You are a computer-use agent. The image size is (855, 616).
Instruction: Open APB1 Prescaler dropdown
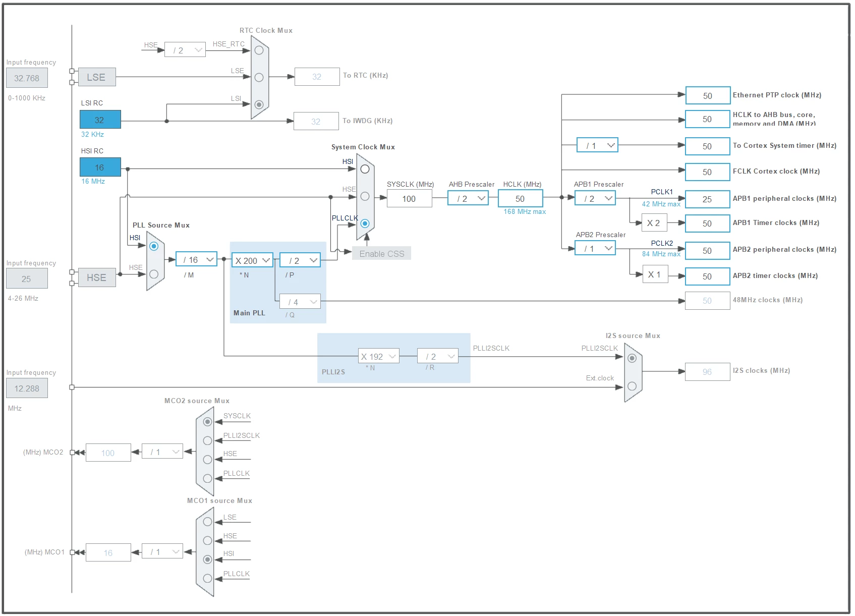pos(595,198)
